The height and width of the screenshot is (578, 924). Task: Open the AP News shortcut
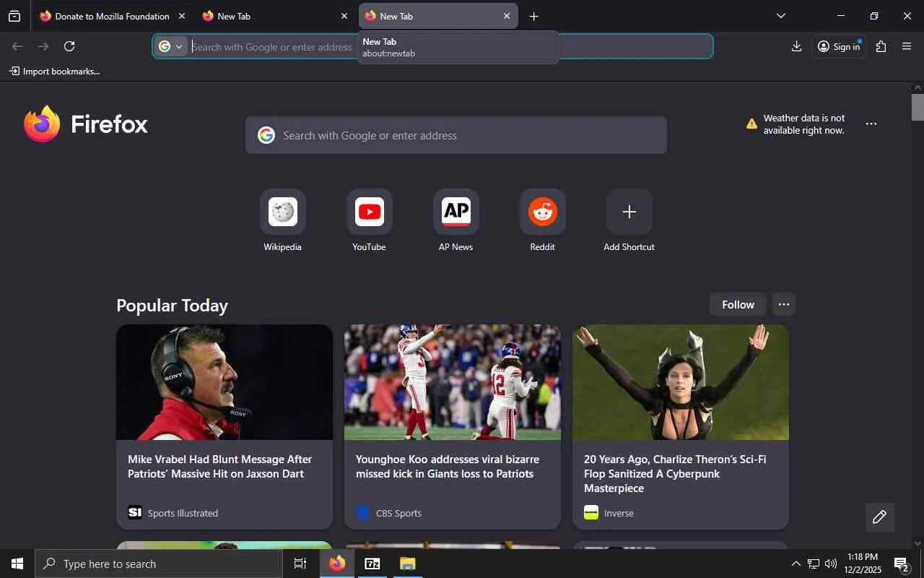pyautogui.click(x=456, y=220)
